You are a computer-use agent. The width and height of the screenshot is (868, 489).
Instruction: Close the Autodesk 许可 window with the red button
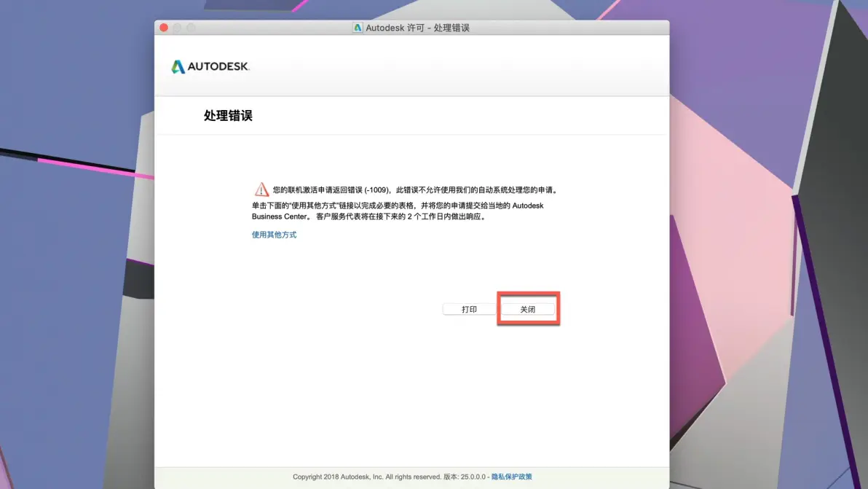164,28
